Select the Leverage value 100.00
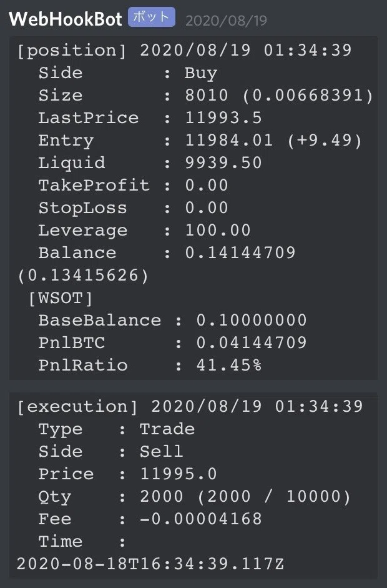Image resolution: width=387 pixels, height=588 pixels. (x=218, y=230)
